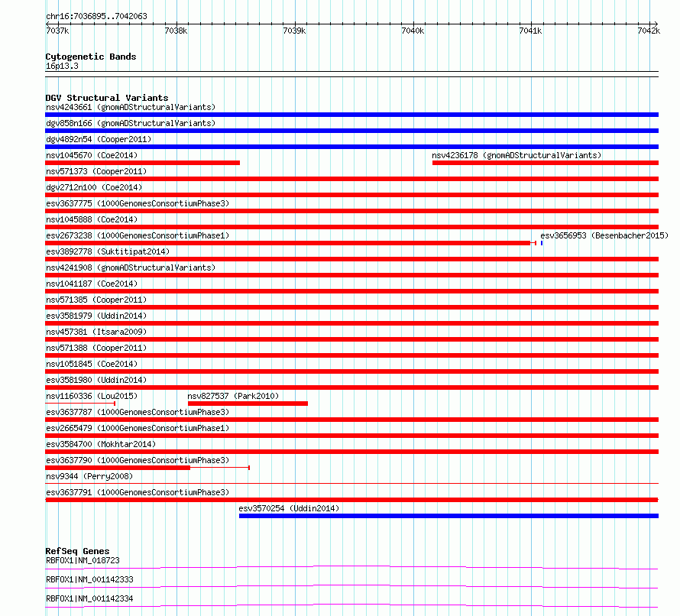Click the blue esv3570254 feature bar

(x=448, y=516)
